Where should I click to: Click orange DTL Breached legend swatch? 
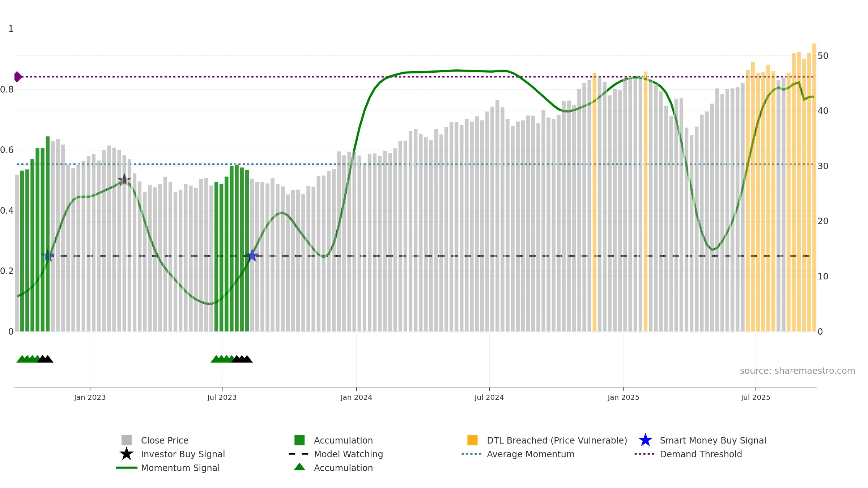tap(472, 440)
